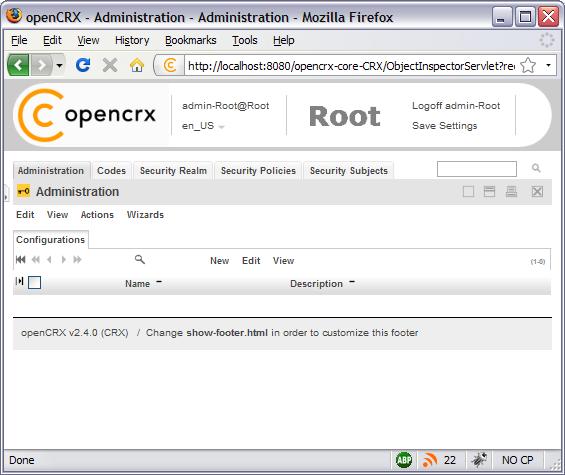Click the magnifier search button beside search box
Viewport: 565px width, 475px height.
pyautogui.click(x=536, y=168)
